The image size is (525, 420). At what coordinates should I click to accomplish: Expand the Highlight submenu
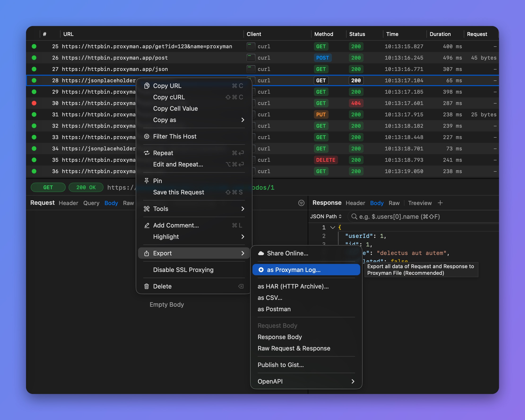click(x=194, y=237)
